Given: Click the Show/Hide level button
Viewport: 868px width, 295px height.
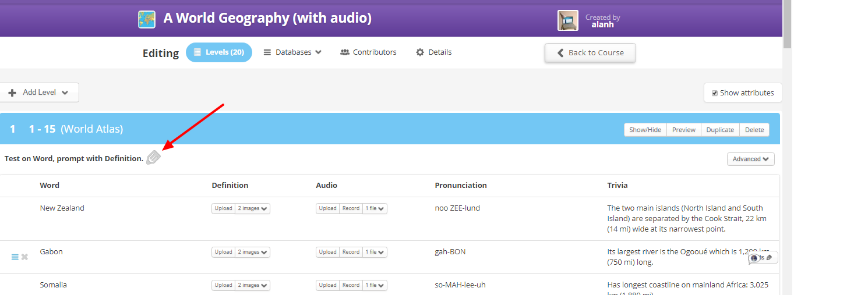Looking at the screenshot, I should [x=645, y=130].
